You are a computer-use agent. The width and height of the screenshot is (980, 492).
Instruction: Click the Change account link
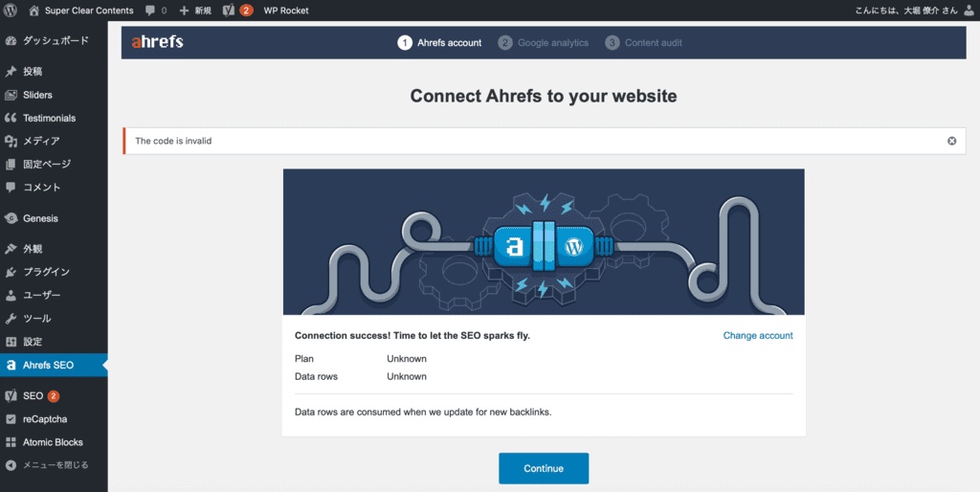pos(758,336)
